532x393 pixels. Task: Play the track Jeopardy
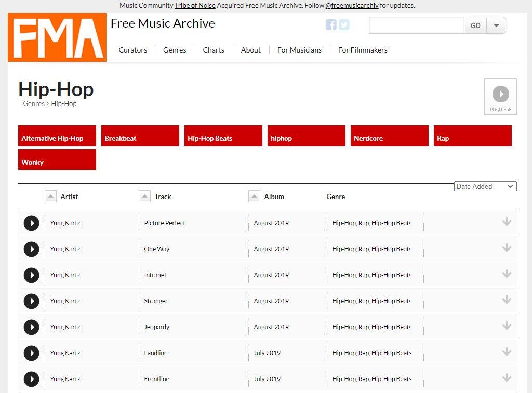click(31, 327)
